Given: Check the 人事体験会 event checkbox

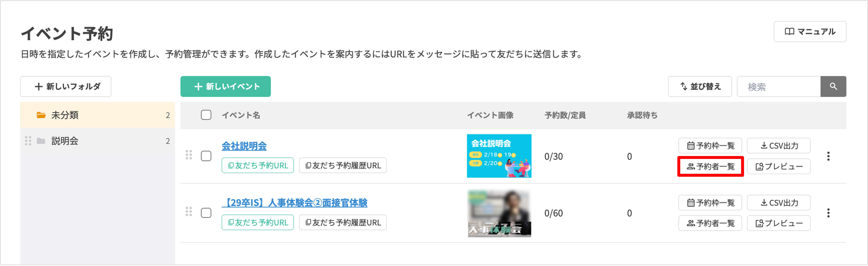Looking at the screenshot, I should (x=206, y=213).
